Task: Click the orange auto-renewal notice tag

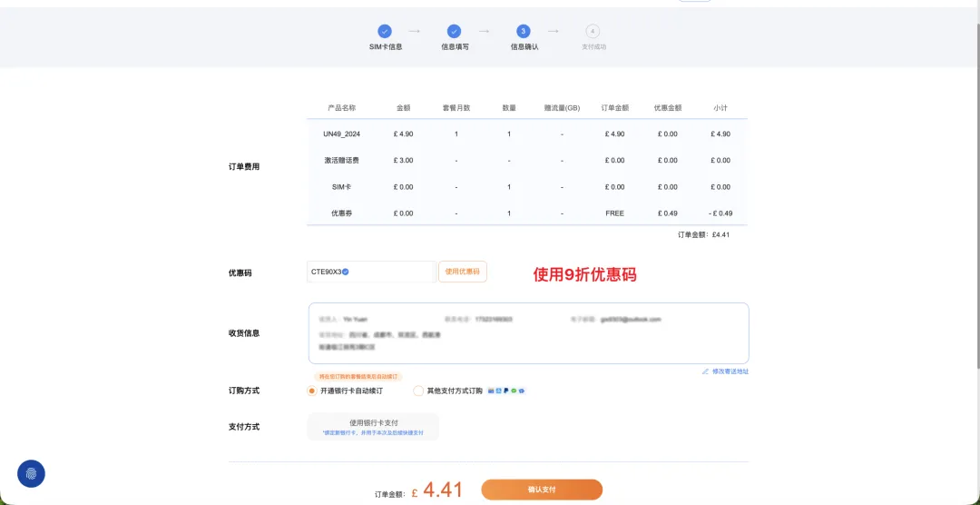Action: [358, 377]
